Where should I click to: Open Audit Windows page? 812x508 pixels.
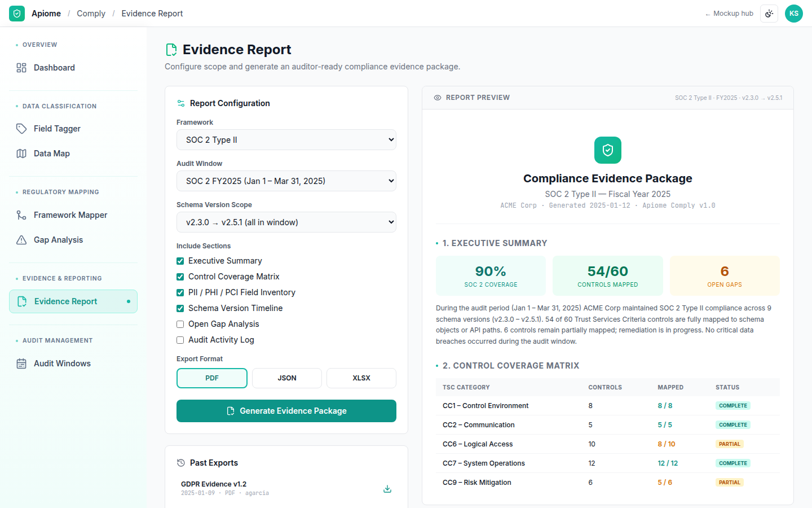click(x=73, y=364)
